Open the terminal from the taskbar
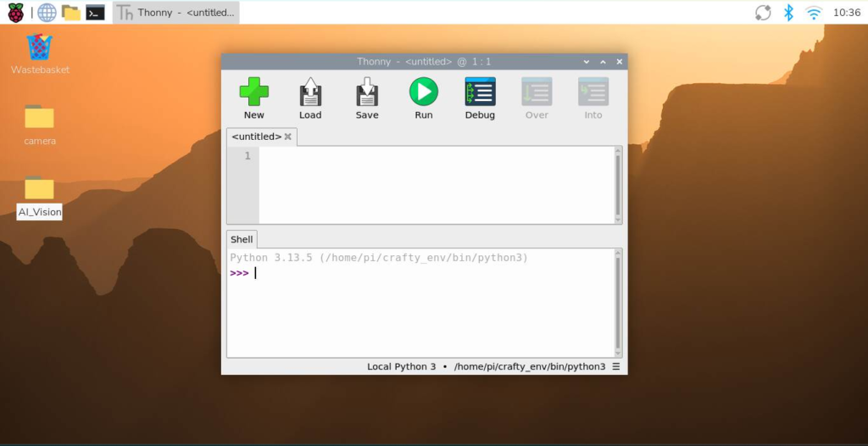 coord(95,12)
